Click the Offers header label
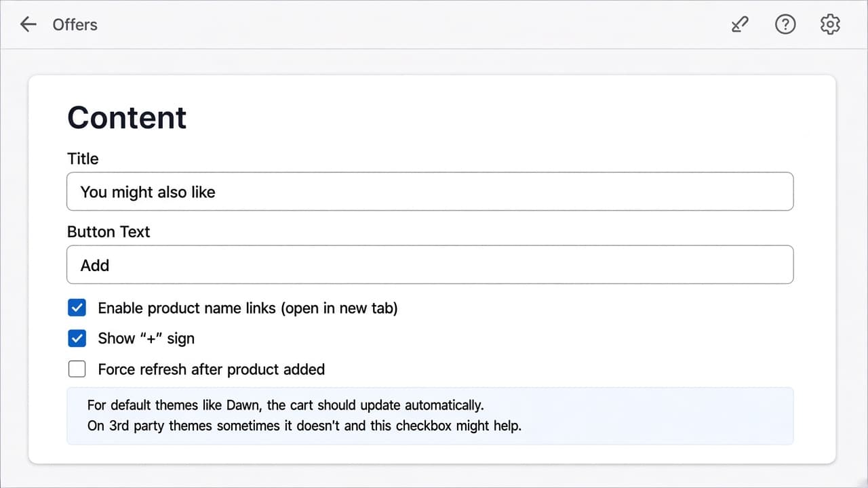 click(x=75, y=24)
